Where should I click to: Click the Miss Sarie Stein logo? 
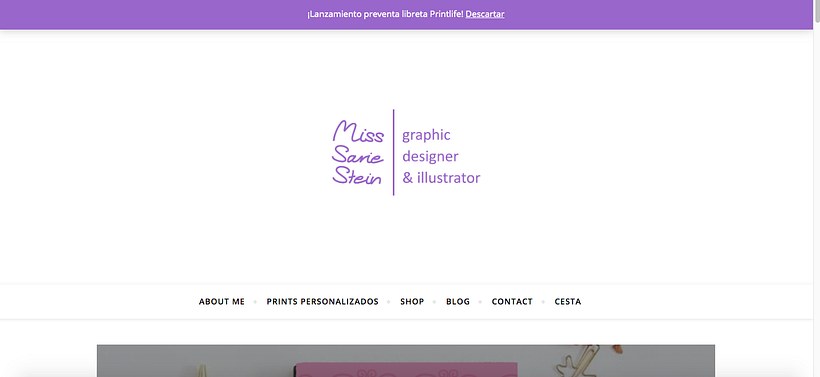406,152
